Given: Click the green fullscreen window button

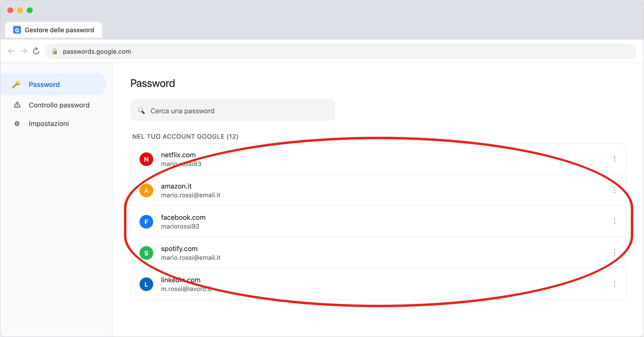Looking at the screenshot, I should pyautogui.click(x=30, y=10).
